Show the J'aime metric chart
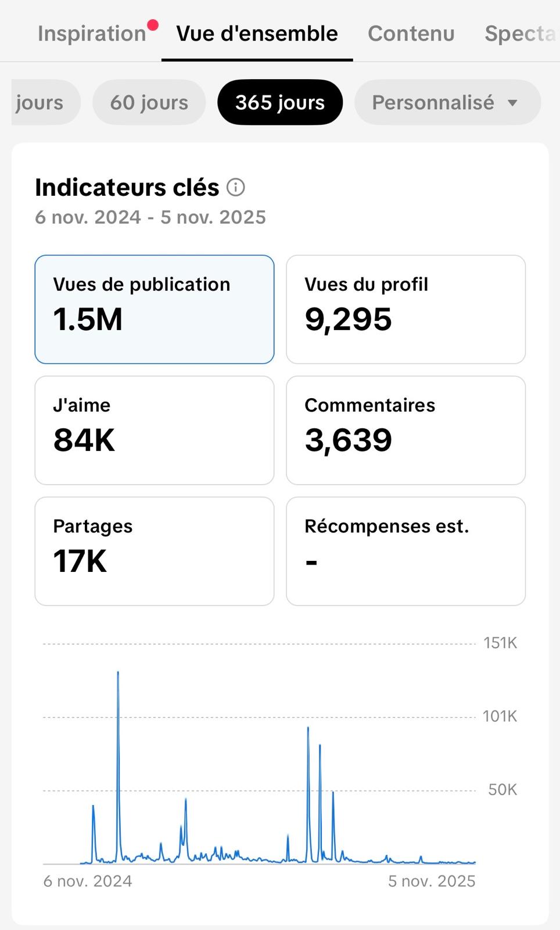Viewport: 560px width, 930px height. 155,430
